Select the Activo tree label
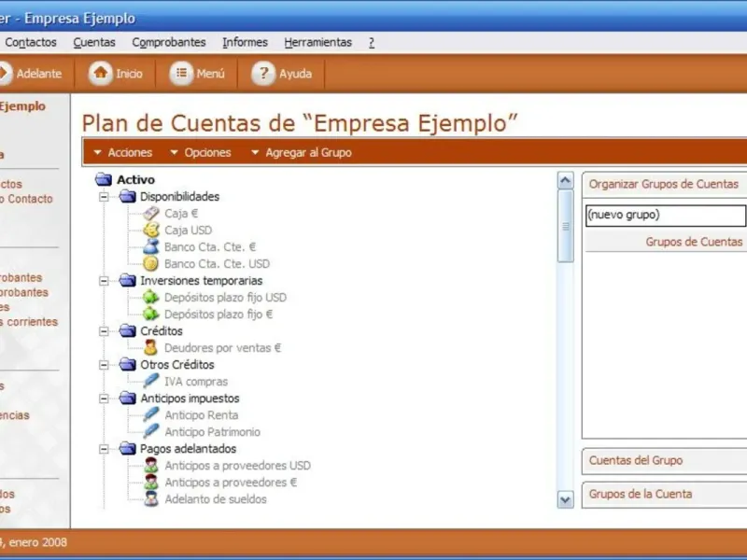Image resolution: width=747 pixels, height=560 pixels. pyautogui.click(x=135, y=180)
